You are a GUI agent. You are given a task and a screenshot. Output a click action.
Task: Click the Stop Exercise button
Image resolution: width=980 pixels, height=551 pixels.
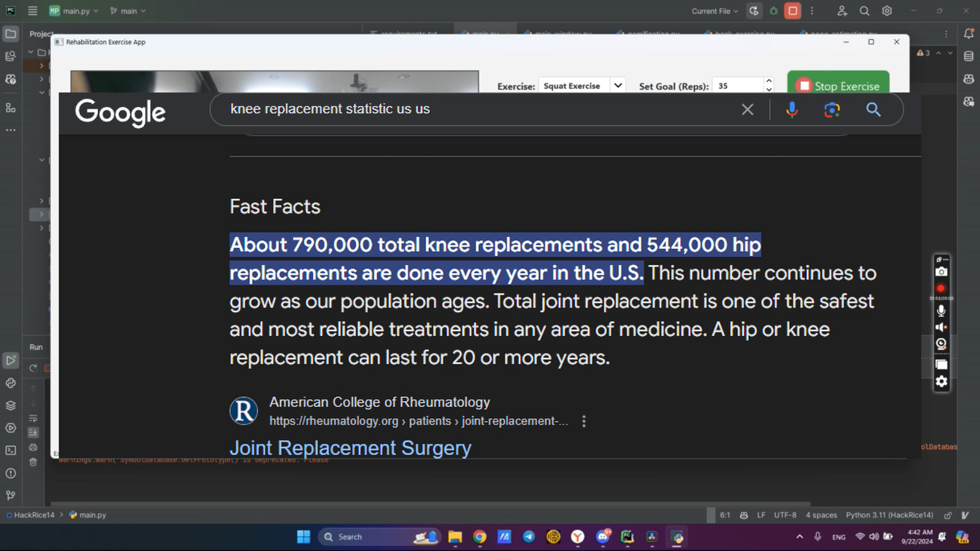[838, 86]
